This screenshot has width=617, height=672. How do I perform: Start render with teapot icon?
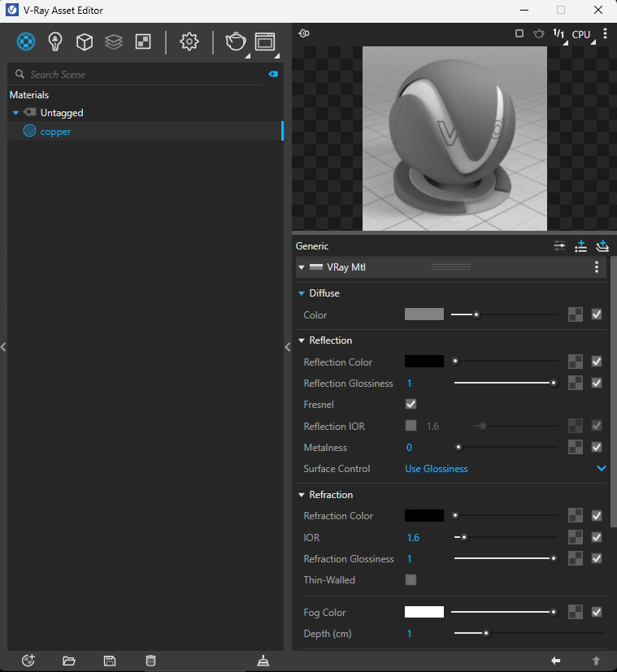click(236, 41)
